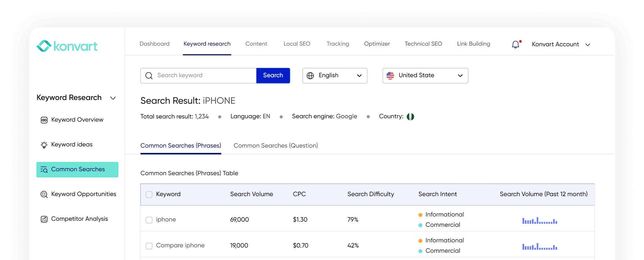Open the notifications bell
Viewport: 644px width, 260px height.
(516, 44)
